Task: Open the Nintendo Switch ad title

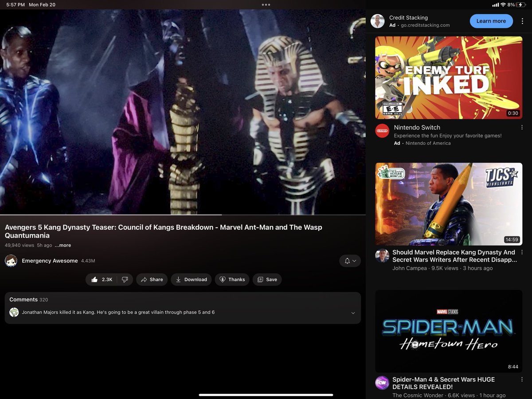Action: [x=417, y=127]
